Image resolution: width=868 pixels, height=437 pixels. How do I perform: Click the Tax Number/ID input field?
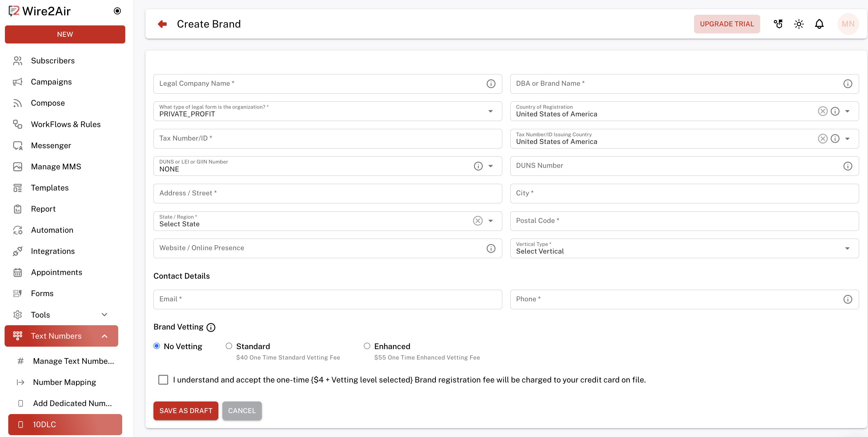pyautogui.click(x=327, y=138)
